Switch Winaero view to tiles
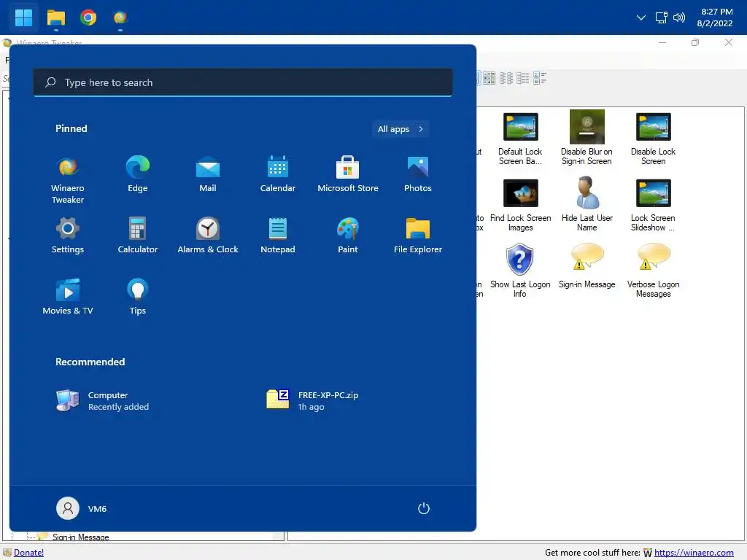The width and height of the screenshot is (747, 560). (540, 78)
